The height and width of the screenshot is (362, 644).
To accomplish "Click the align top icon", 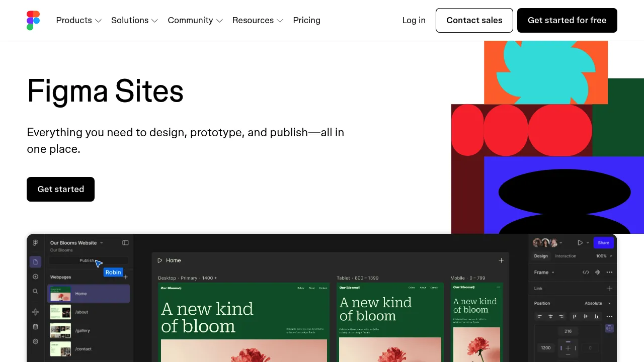I will pos(575,316).
